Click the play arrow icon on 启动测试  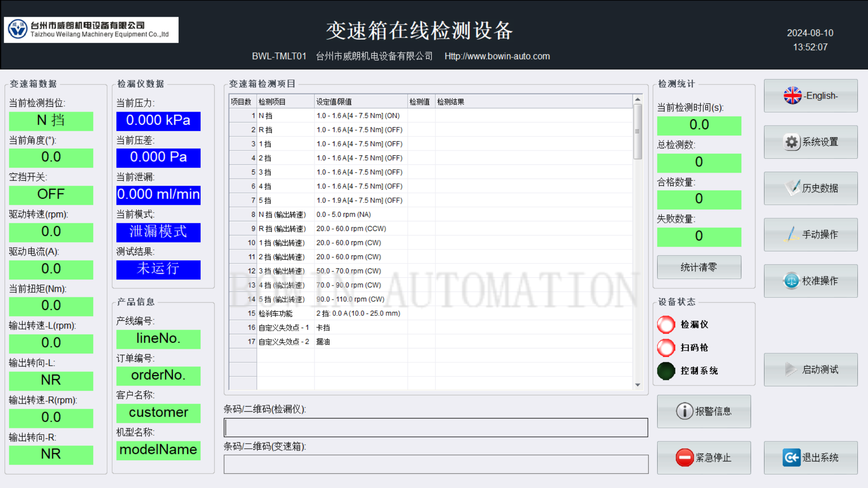791,370
